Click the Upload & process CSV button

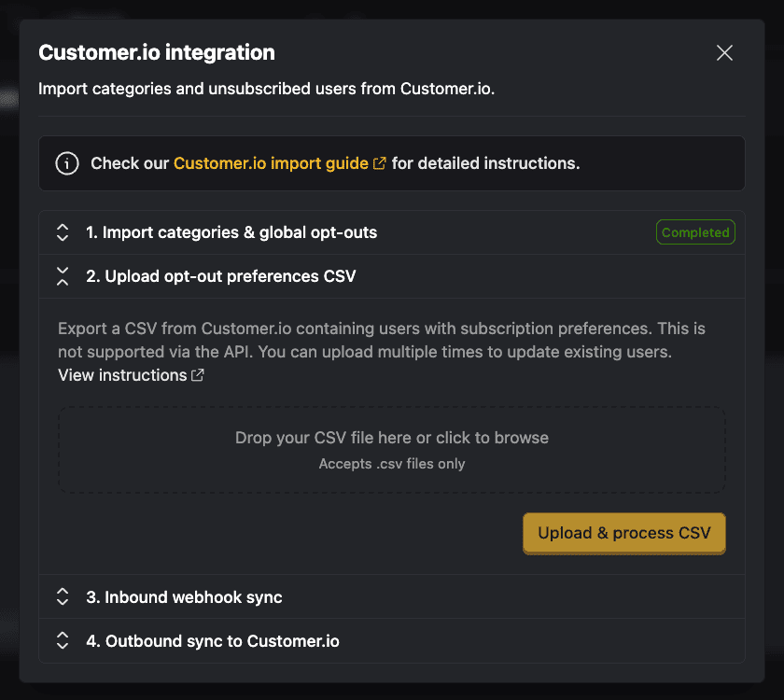(x=624, y=533)
